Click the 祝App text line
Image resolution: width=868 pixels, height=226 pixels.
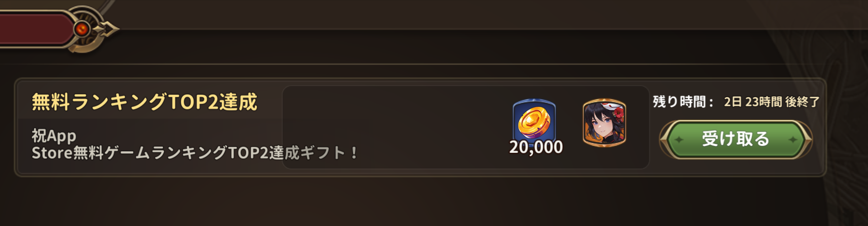click(x=54, y=136)
